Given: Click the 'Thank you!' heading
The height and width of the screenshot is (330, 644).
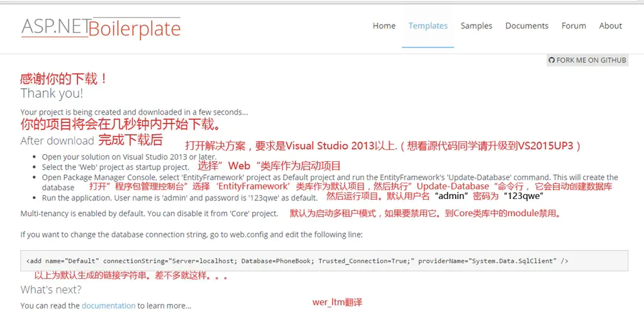Looking at the screenshot, I should click(52, 93).
